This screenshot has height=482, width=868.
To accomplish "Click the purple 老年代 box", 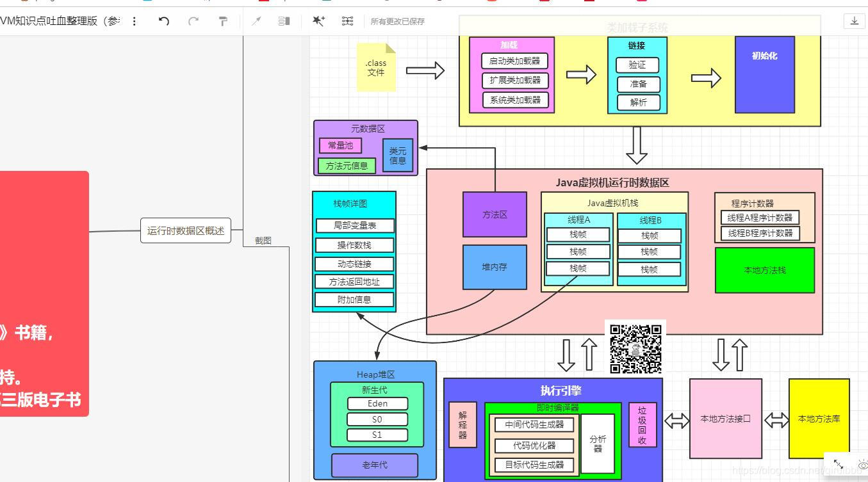I will coord(375,465).
